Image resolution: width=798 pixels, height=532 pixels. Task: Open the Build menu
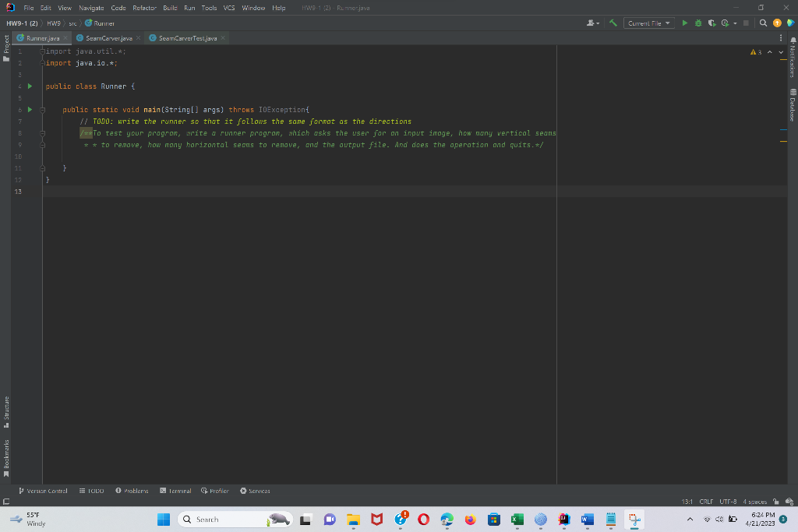(170, 8)
